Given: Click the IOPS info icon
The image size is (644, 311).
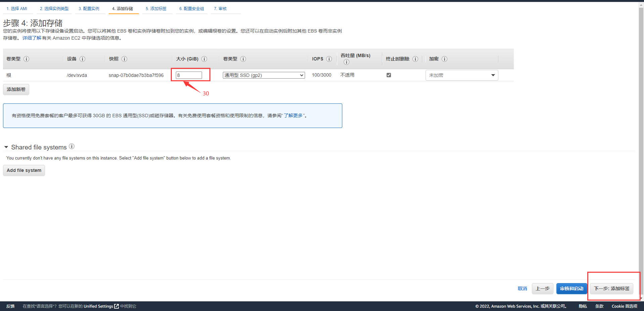Looking at the screenshot, I should point(329,59).
